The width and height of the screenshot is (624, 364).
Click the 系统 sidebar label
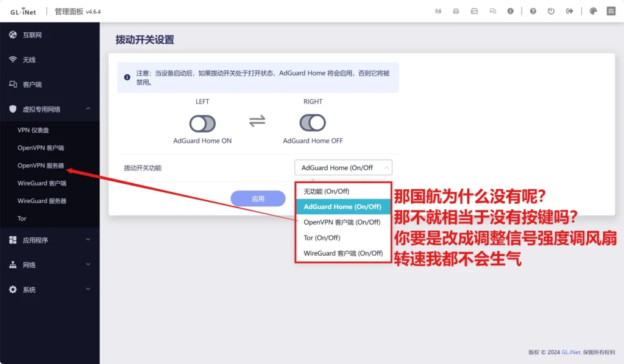coord(29,290)
